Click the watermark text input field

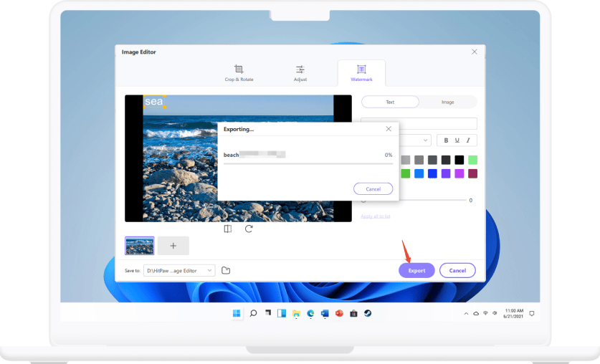click(438, 123)
